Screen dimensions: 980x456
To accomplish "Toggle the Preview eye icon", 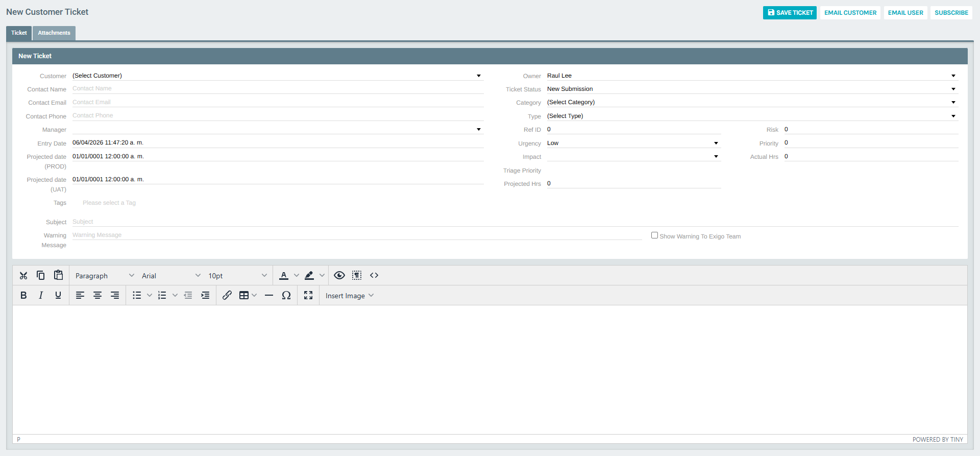I will [339, 276].
